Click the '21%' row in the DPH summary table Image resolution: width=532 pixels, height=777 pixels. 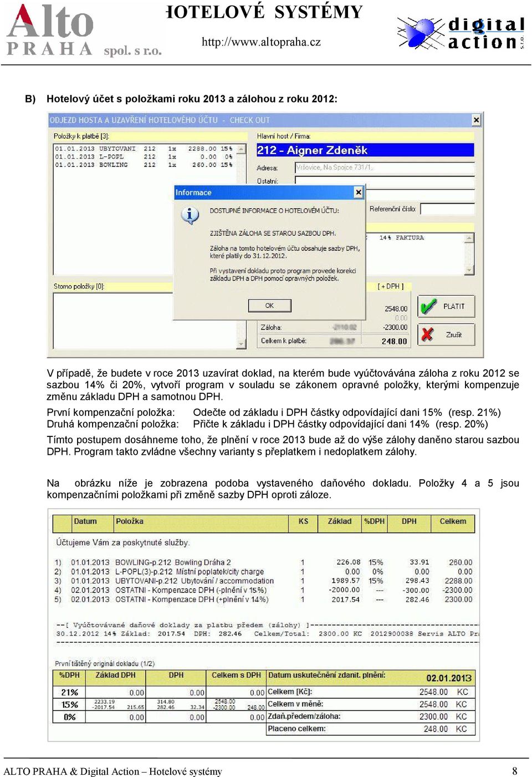(x=159, y=693)
